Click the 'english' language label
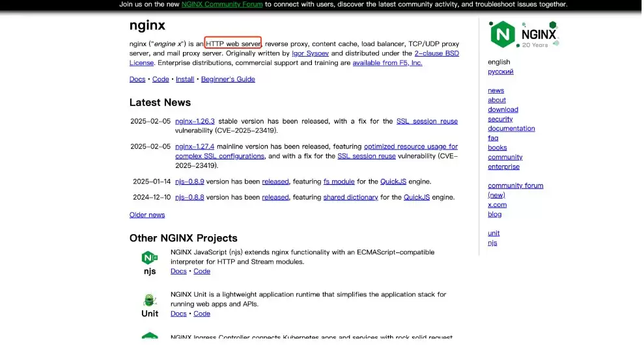Viewport: 644px width, 350px height. coord(499,62)
